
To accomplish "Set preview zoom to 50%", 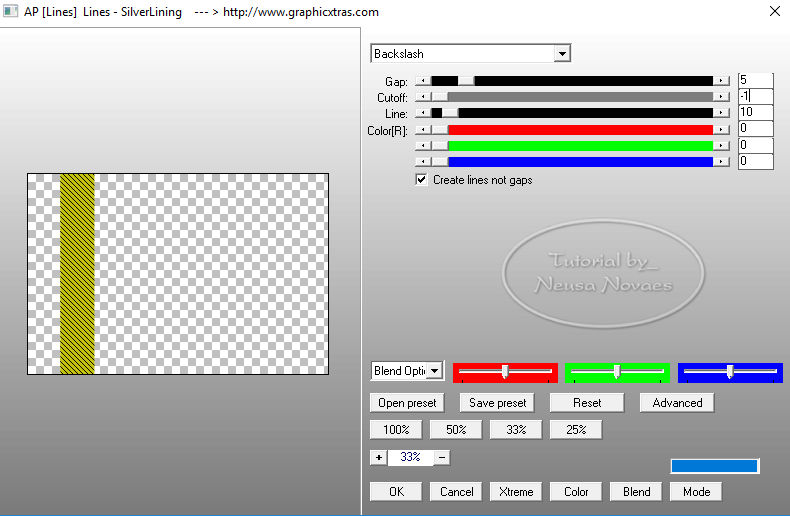I will coord(456,429).
